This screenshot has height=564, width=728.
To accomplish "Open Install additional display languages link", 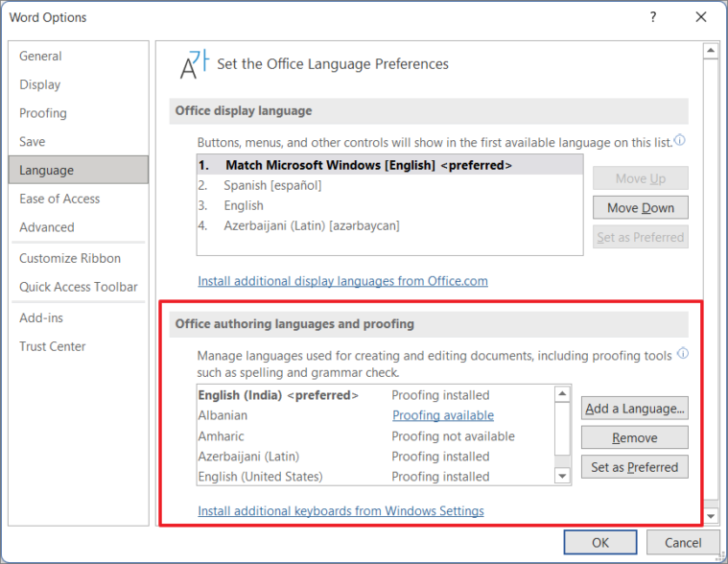I will point(342,281).
